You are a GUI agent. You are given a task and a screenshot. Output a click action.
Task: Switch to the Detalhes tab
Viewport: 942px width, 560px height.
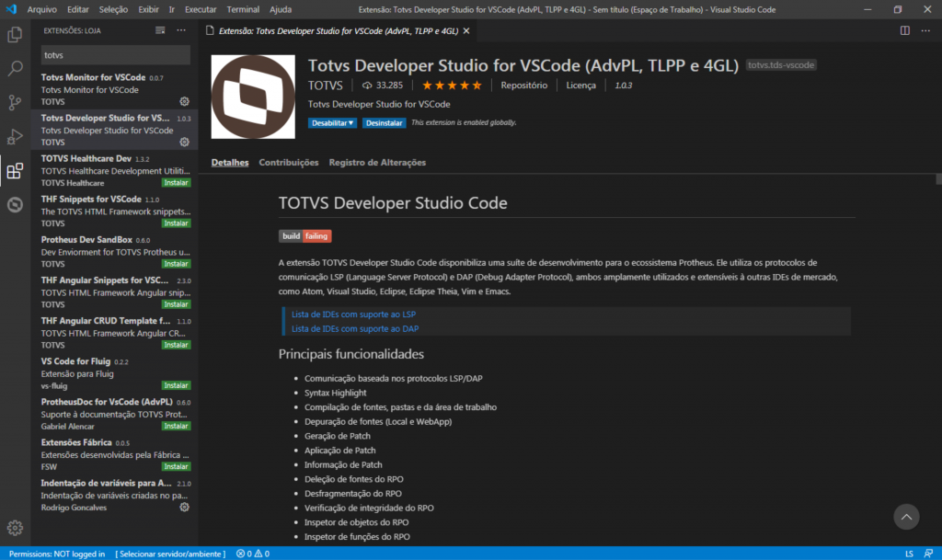229,162
